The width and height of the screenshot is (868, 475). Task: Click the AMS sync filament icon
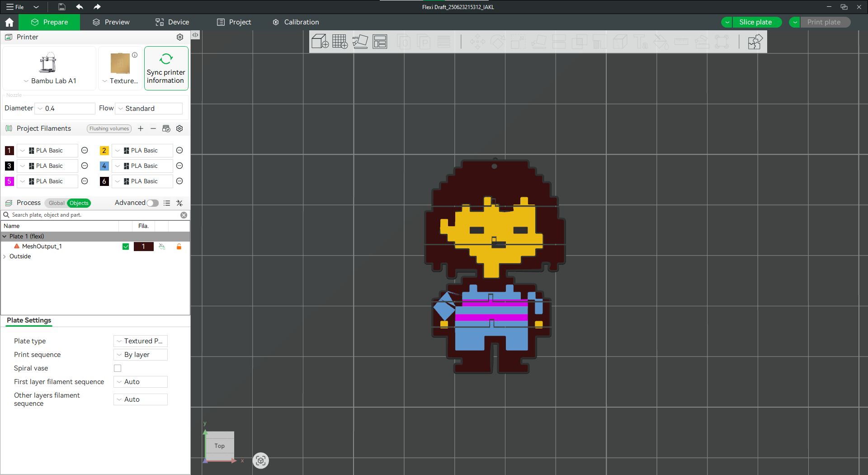point(166,128)
